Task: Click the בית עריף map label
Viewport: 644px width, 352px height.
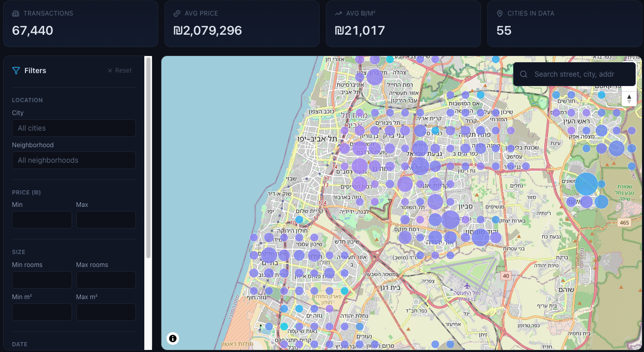Action: click(547, 306)
